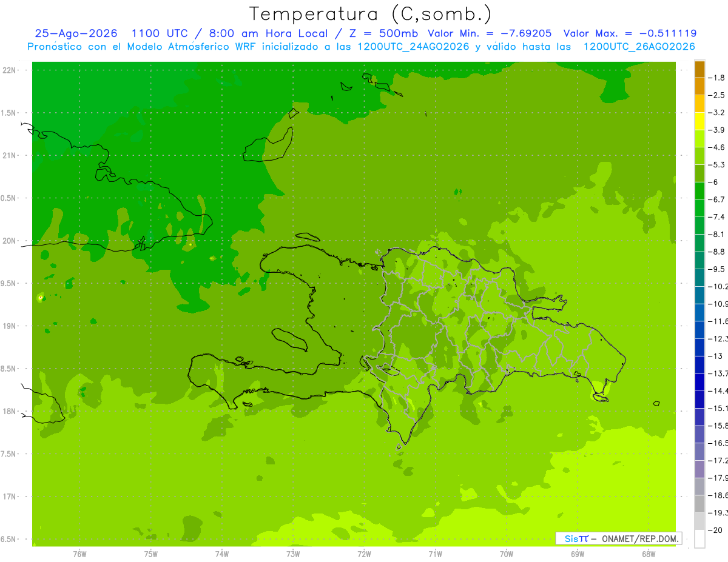The height and width of the screenshot is (562, 728).
Task: Click "1200UTC_26AGO2026" valid-until time
Action: pos(639,47)
